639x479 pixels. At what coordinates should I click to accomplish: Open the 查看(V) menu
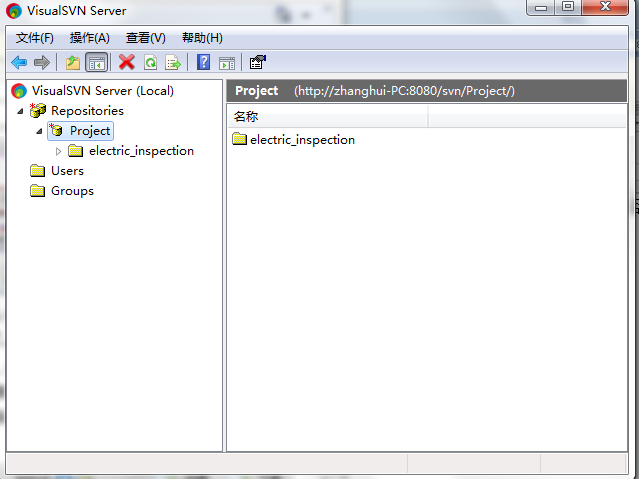(146, 38)
